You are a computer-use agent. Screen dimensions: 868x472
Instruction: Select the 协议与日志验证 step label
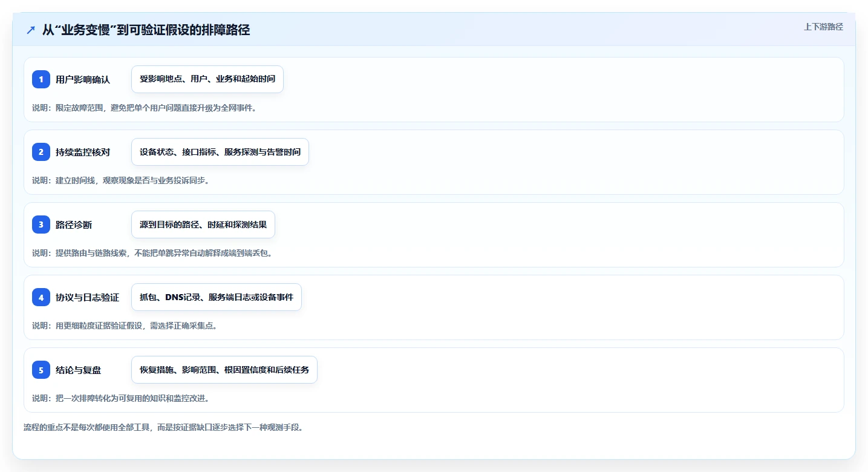click(87, 297)
